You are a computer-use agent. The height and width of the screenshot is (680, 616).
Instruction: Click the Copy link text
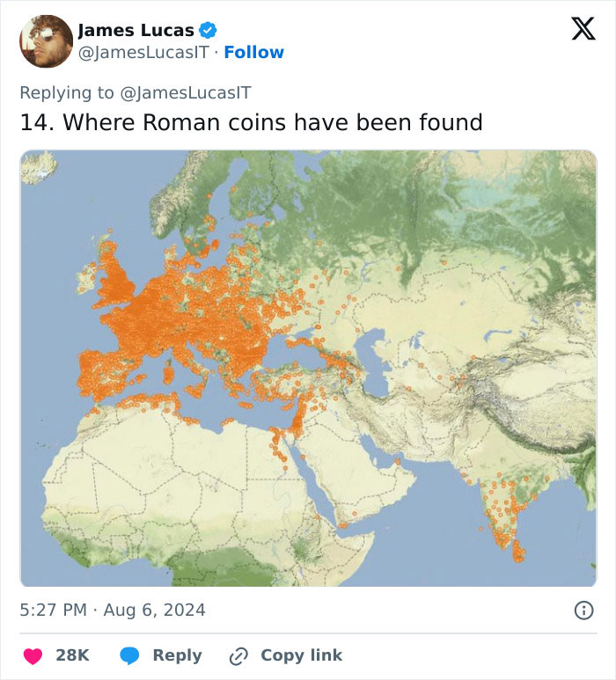pos(301,655)
